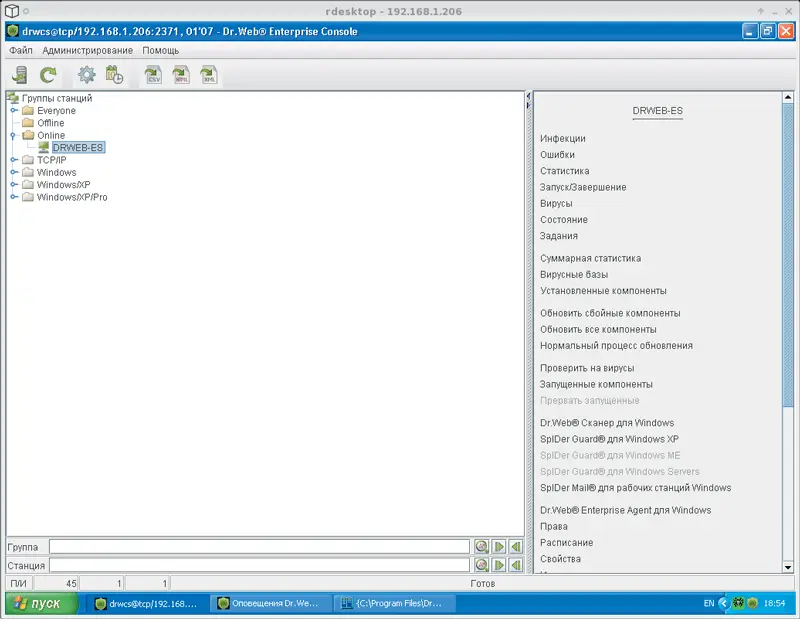800x619 pixels.
Task: Expand the Windows group node
Action: pos(14,172)
